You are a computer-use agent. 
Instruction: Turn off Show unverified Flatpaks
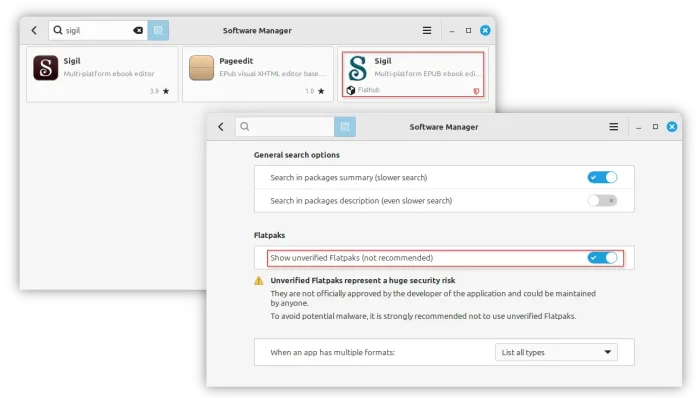coord(602,258)
